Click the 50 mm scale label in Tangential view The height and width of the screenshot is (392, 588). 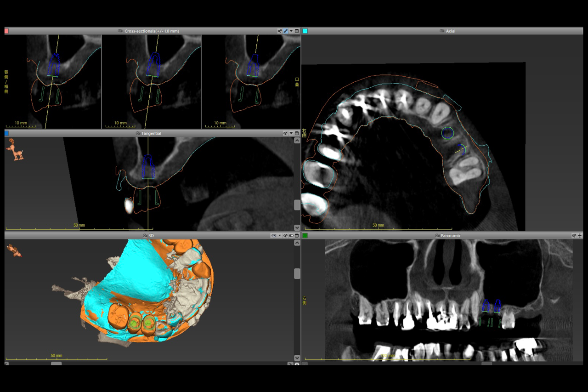[x=79, y=226]
